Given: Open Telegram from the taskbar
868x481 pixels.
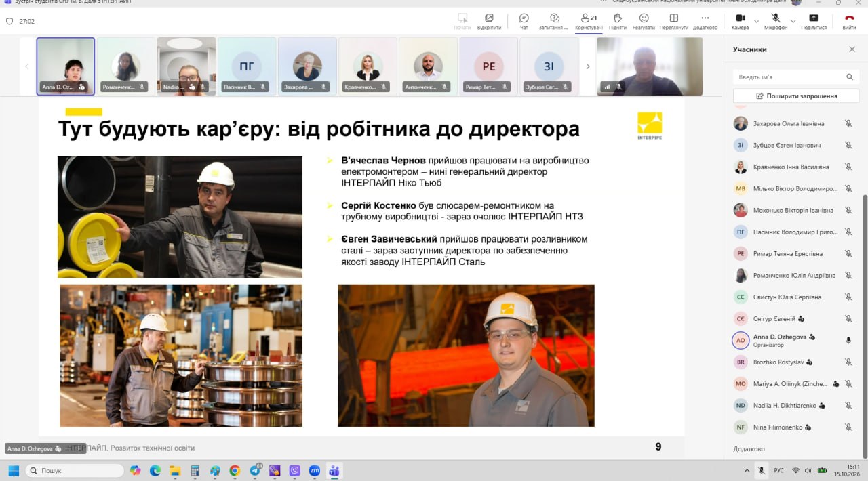Looking at the screenshot, I should tap(255, 470).
